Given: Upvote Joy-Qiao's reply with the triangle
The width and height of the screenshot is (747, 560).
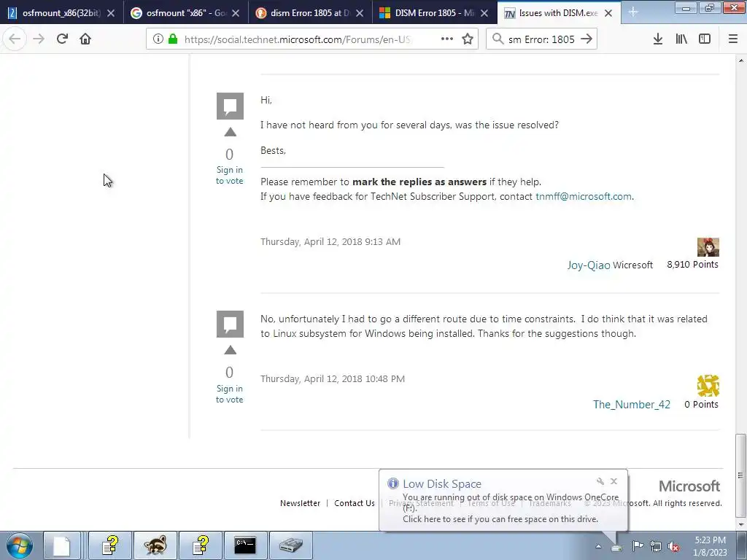Looking at the screenshot, I should click(230, 133).
